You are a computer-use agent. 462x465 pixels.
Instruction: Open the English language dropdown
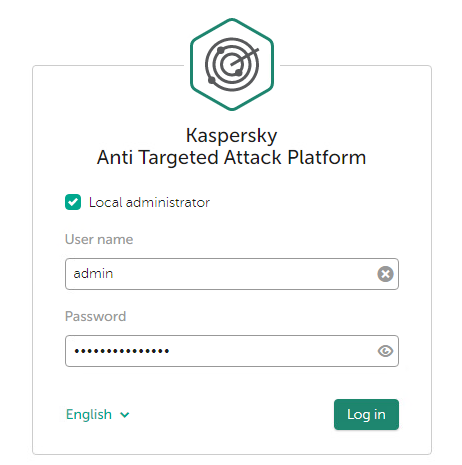(x=97, y=415)
